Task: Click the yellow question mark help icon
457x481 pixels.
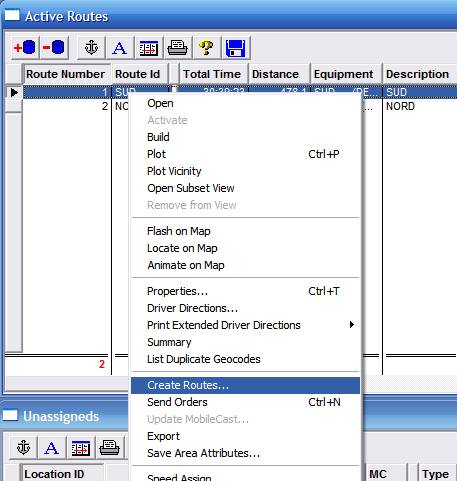Action: tap(206, 48)
